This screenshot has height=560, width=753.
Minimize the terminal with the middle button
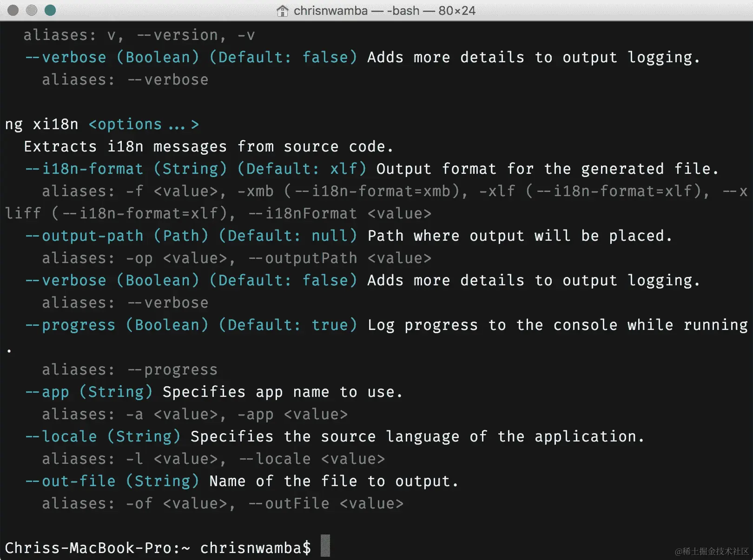click(31, 10)
